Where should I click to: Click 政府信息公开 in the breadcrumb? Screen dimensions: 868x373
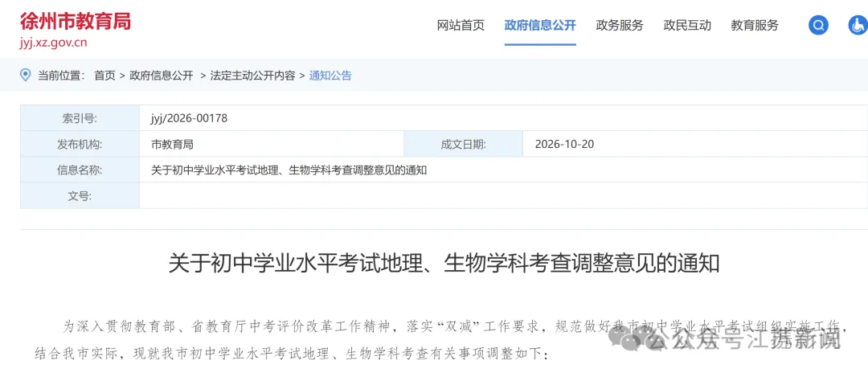161,76
